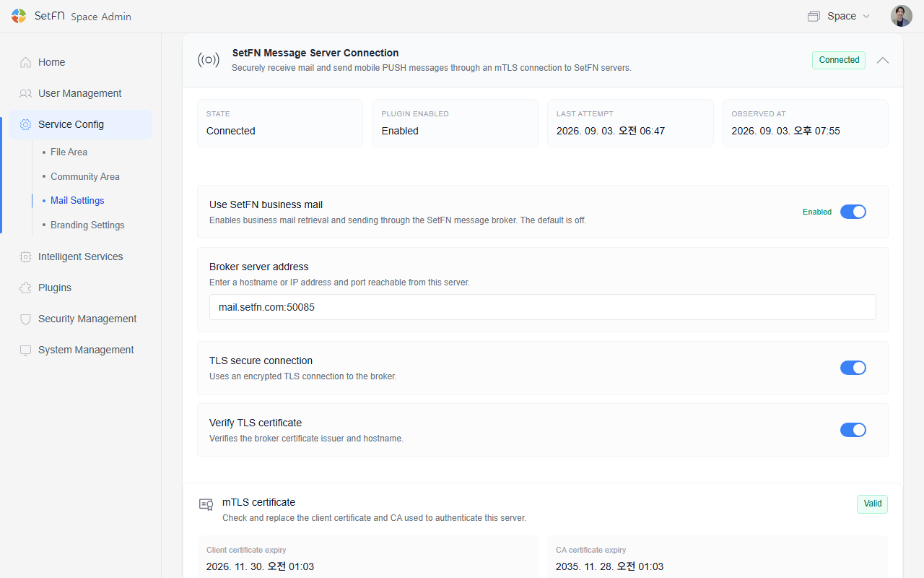Click the Client certificate expiry date
The image size is (924, 578).
click(x=260, y=566)
